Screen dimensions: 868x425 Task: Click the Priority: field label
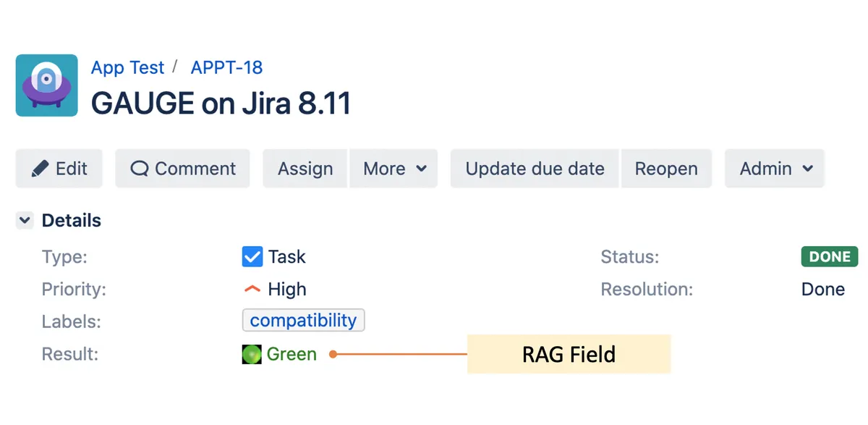pyautogui.click(x=74, y=290)
